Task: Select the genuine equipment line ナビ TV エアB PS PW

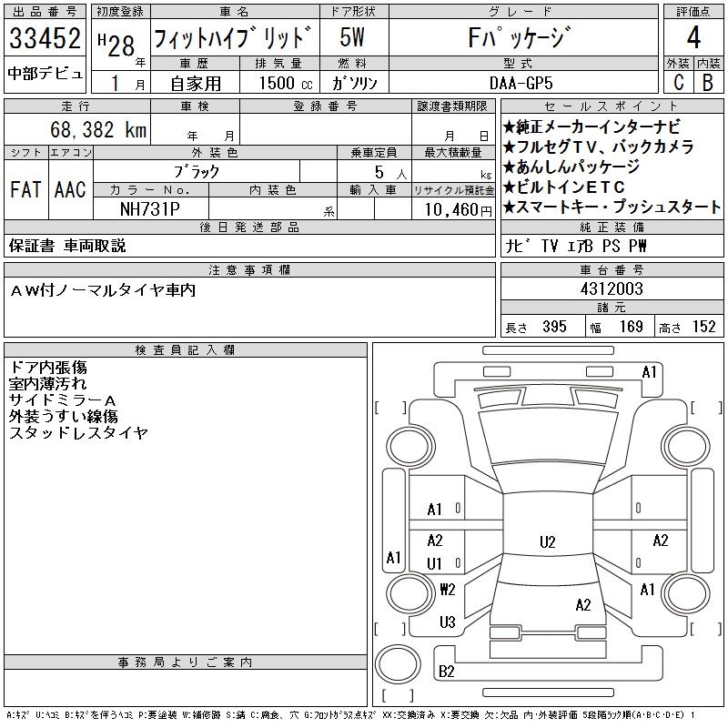Action: tap(576, 246)
